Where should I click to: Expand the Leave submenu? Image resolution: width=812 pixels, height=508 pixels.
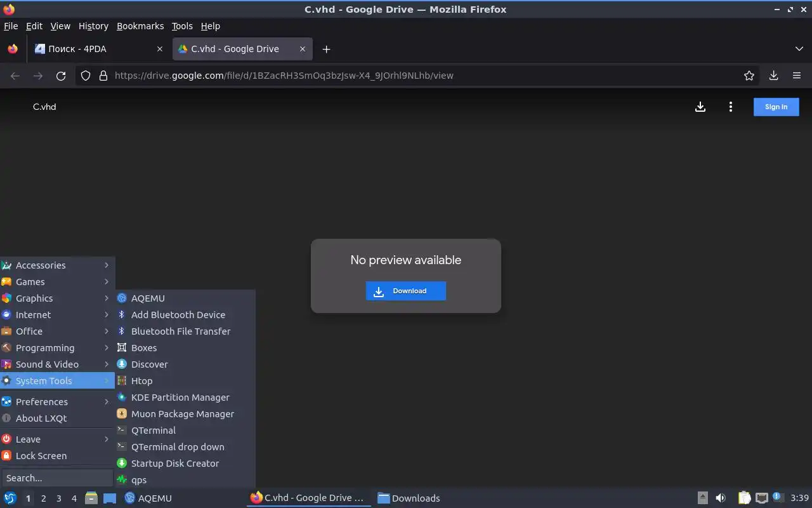click(57, 439)
